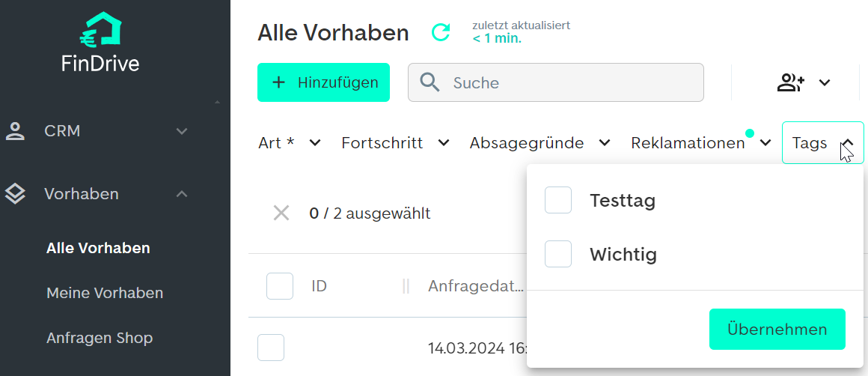Check the Wichtig tag checkbox

[558, 254]
